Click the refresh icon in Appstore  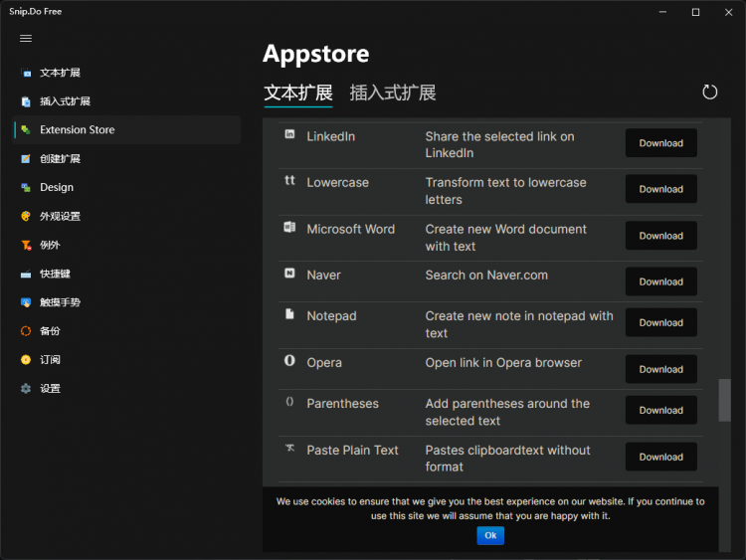[x=709, y=93]
